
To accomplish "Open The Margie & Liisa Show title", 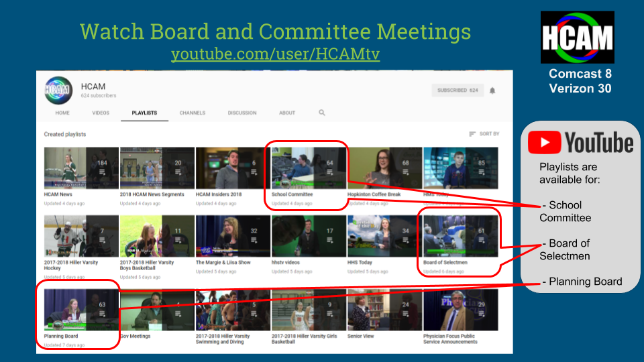I will [x=223, y=262].
